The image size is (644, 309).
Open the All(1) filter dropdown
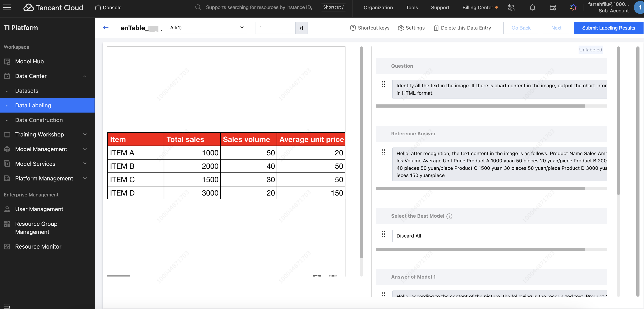pos(206,28)
